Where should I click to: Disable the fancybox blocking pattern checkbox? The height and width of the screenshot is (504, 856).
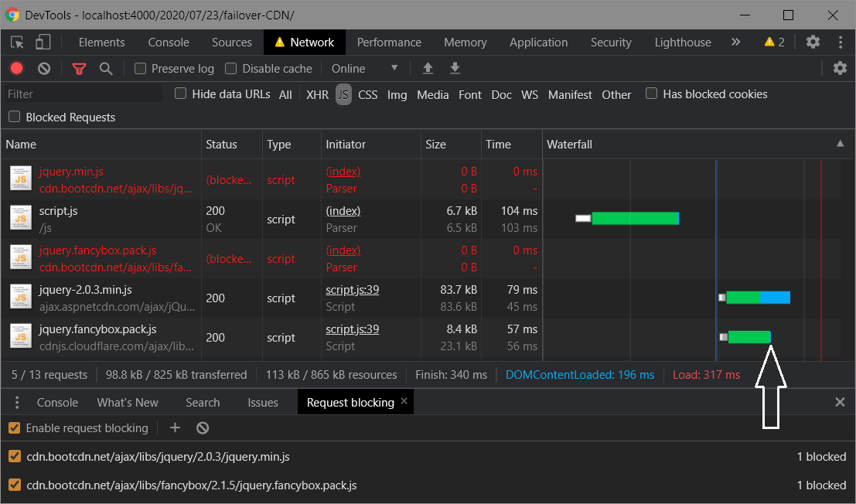click(x=14, y=485)
